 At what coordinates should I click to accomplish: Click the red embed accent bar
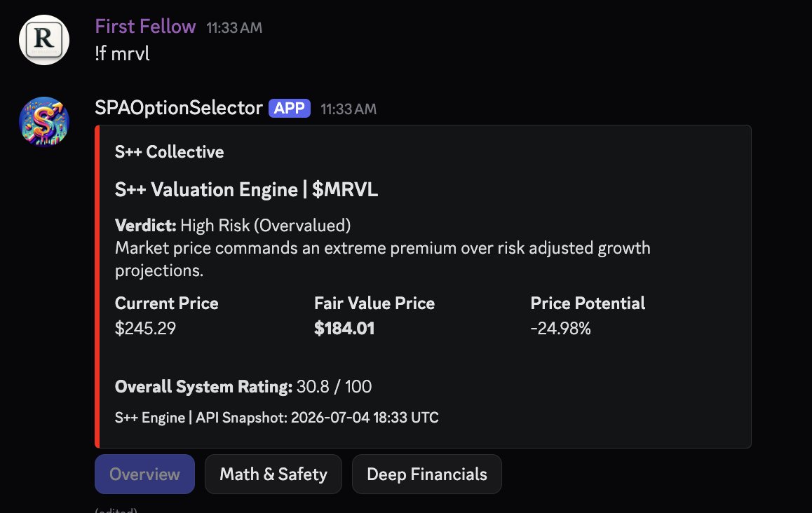coord(97,286)
